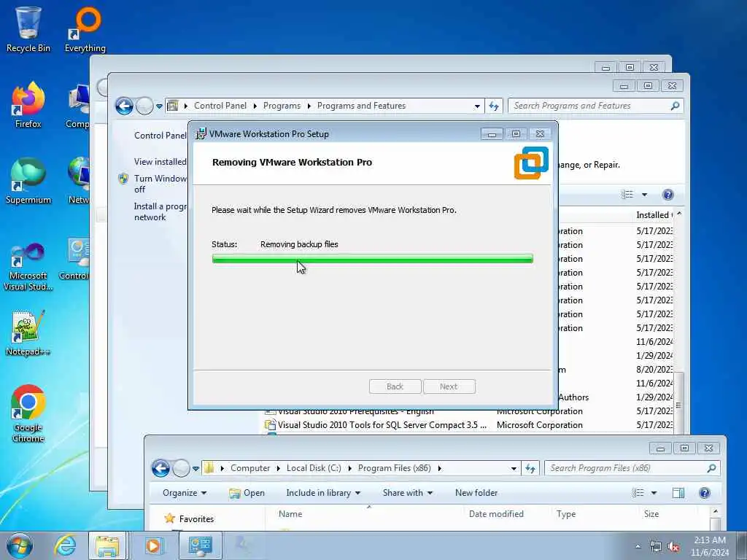Change view icon in Program Files window
The image size is (747, 560).
tap(638, 493)
